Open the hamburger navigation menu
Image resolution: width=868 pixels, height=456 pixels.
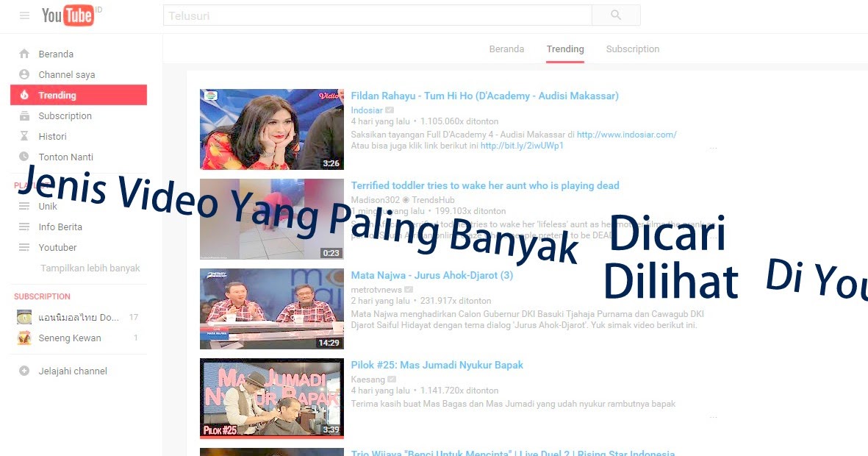tap(24, 15)
